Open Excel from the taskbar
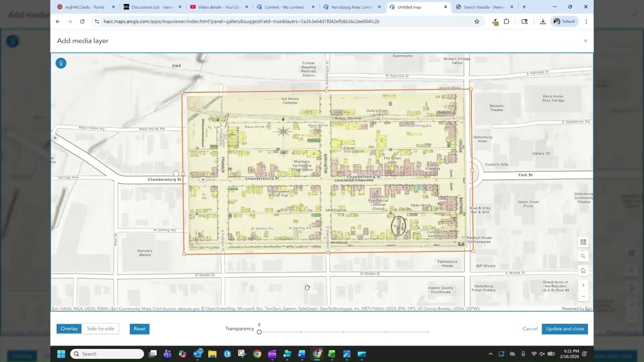This screenshot has height=362, width=644. click(x=332, y=354)
